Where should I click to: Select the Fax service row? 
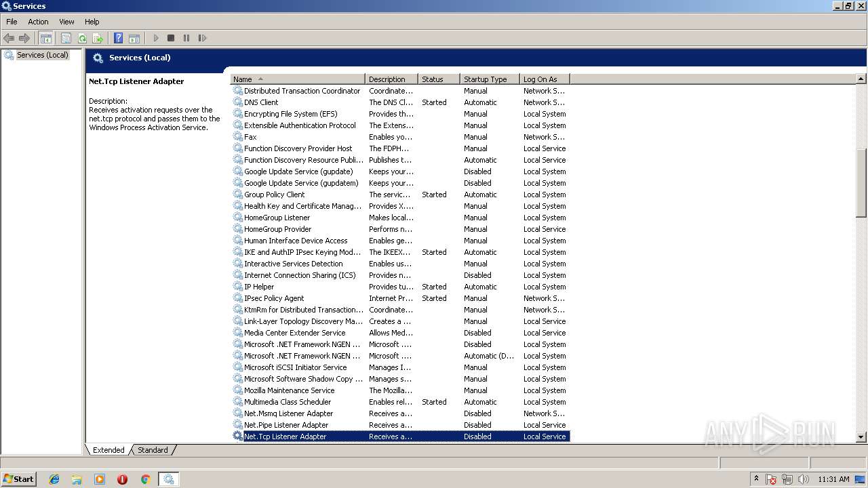(400, 137)
